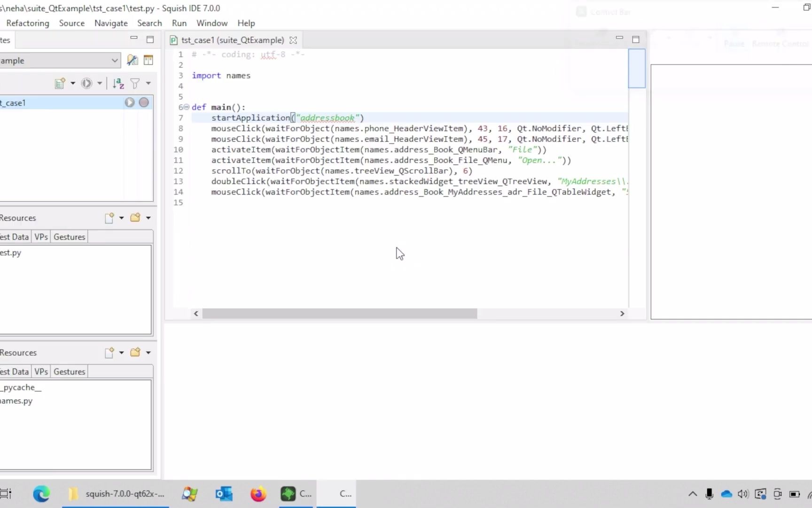This screenshot has width=812, height=508.
Task: Open test suite settings icon
Action: [132, 60]
